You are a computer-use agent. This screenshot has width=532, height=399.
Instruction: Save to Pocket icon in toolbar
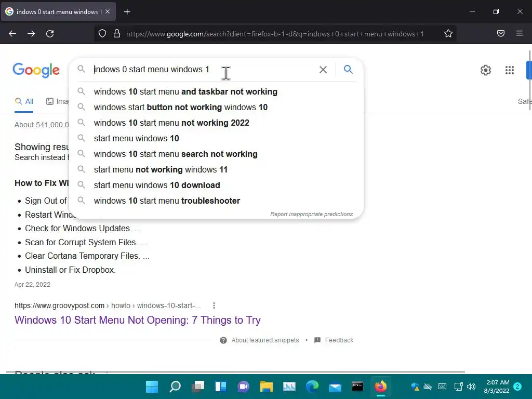coord(501,33)
